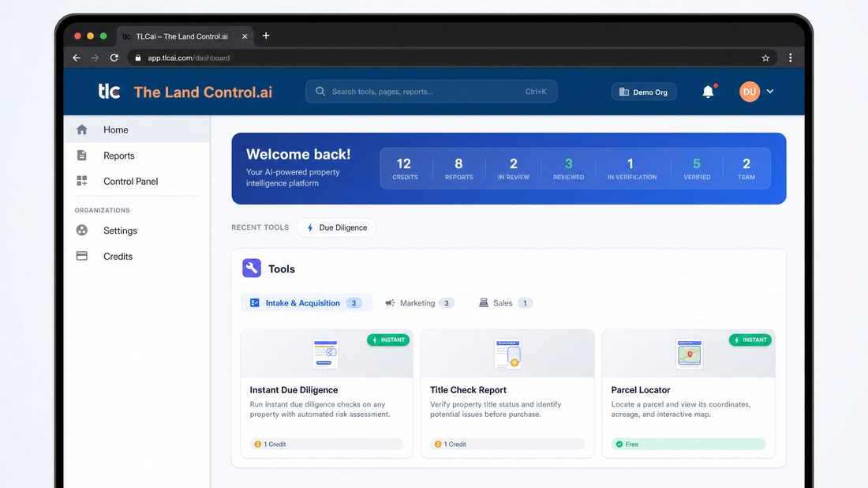Open the Title Check Report card title
This screenshot has height=488, width=868.
(x=468, y=390)
